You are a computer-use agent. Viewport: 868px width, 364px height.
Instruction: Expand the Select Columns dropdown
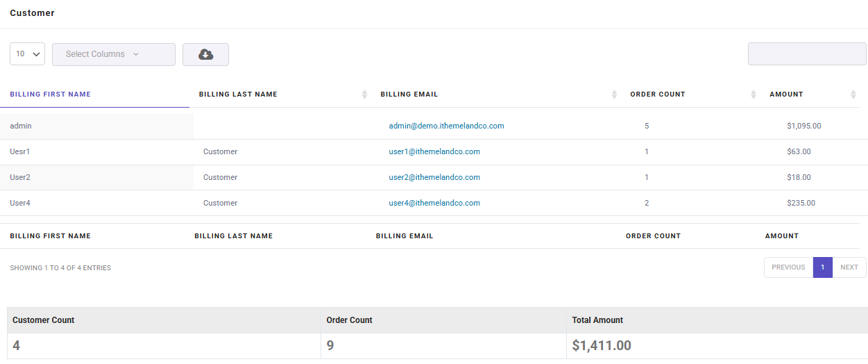pos(114,54)
